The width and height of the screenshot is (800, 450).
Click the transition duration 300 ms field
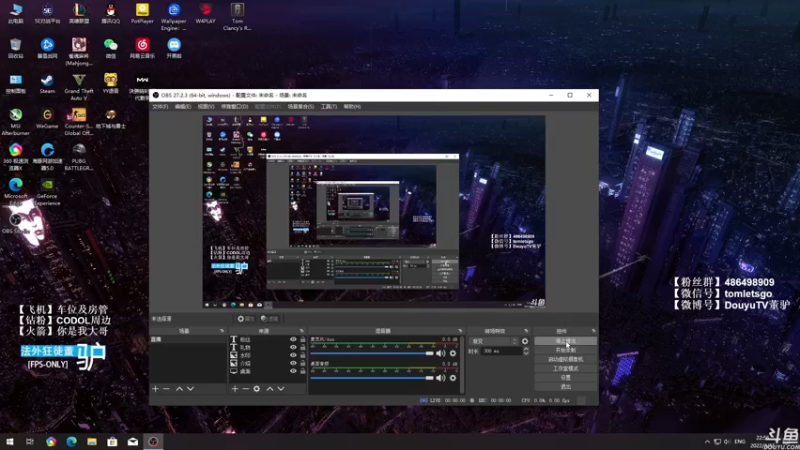tap(501, 351)
